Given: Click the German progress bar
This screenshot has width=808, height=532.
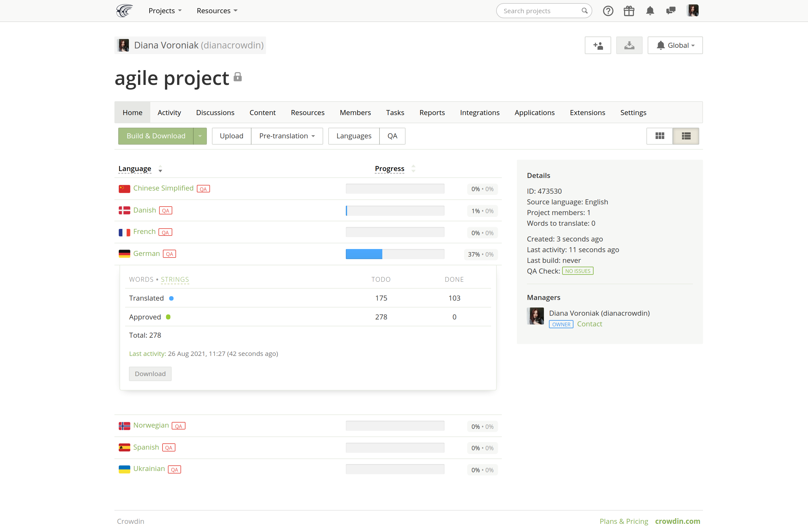Looking at the screenshot, I should point(395,254).
